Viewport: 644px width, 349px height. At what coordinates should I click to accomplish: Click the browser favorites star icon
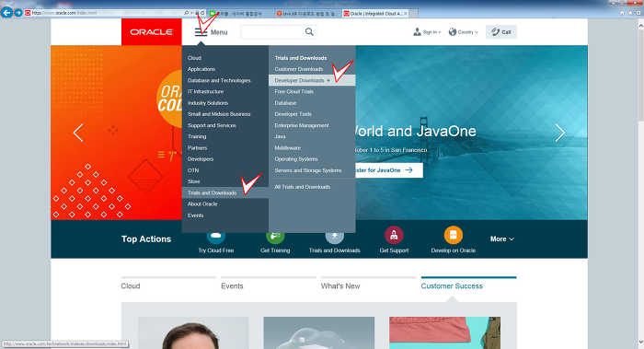pos(630,13)
